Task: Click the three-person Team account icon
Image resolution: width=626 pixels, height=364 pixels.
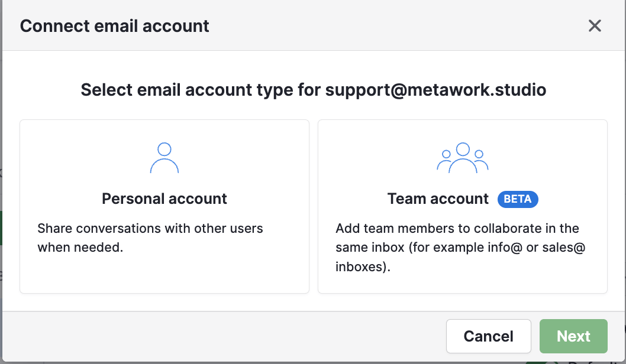Action: pos(463,158)
